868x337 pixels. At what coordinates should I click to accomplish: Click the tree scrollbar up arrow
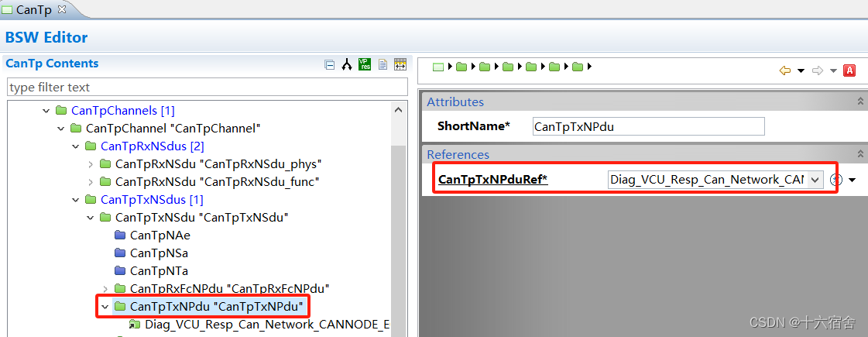(398, 110)
